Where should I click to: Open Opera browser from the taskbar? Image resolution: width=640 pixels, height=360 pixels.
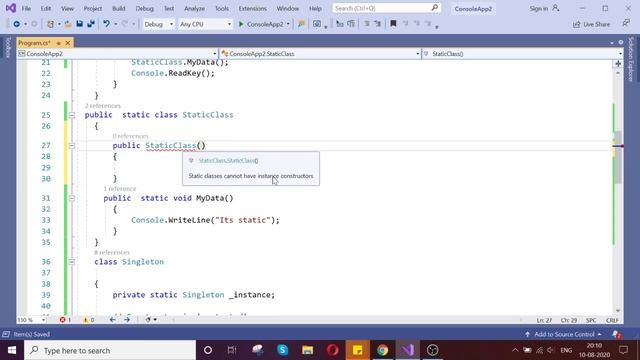[x=333, y=350]
